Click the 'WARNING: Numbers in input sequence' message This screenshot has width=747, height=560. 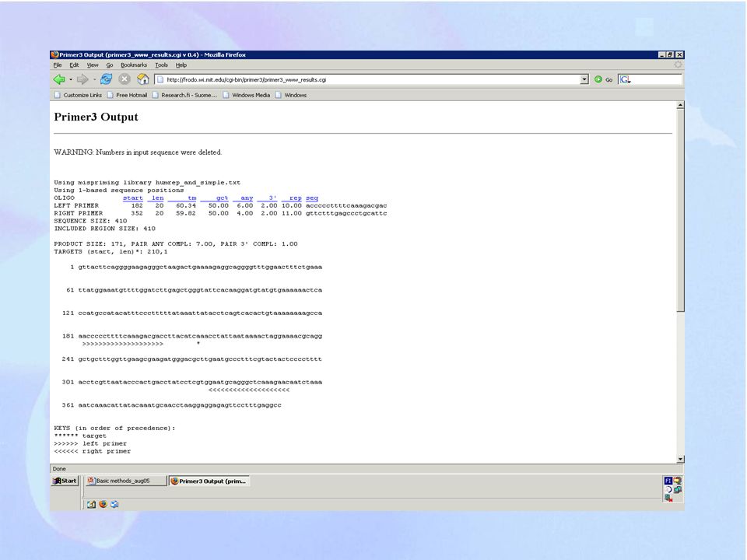point(138,152)
